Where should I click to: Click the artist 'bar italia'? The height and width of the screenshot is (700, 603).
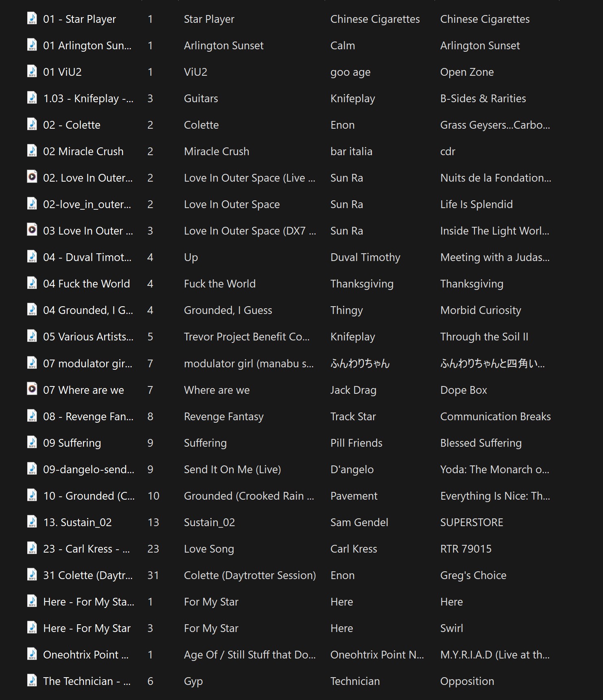click(x=351, y=151)
